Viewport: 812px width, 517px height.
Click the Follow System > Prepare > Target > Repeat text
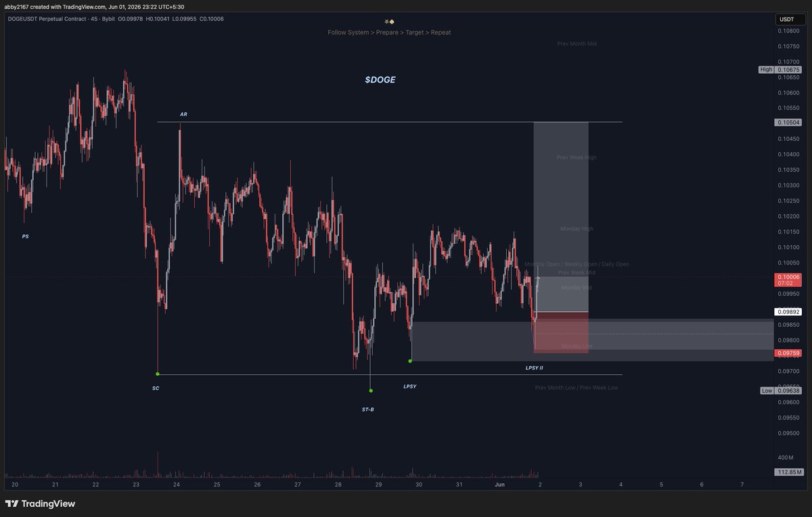[389, 32]
